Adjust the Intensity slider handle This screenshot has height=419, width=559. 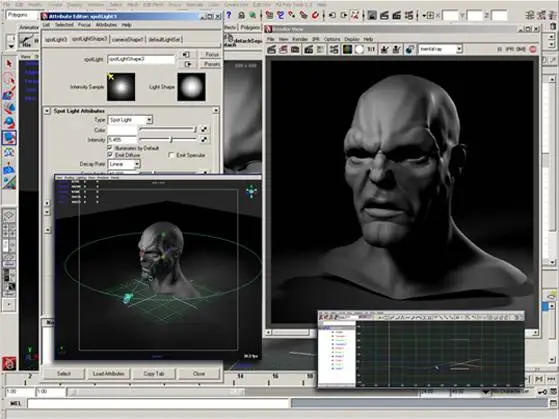(171, 140)
